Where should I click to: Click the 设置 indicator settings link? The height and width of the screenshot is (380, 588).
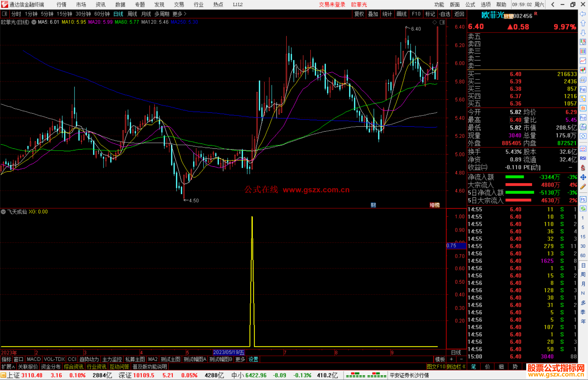(x=253, y=359)
